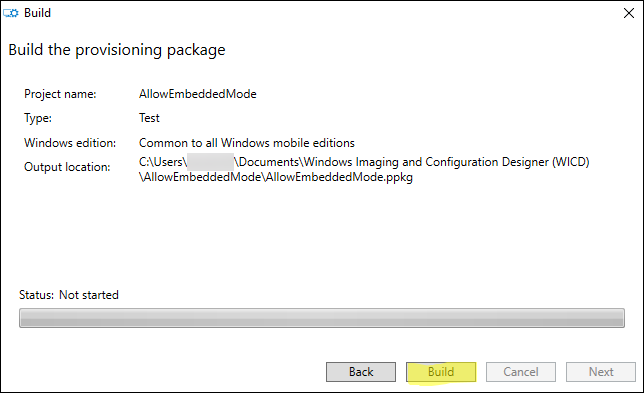Viewport: 644px width, 393px height.
Task: Click the highlighted Build button
Action: [441, 372]
